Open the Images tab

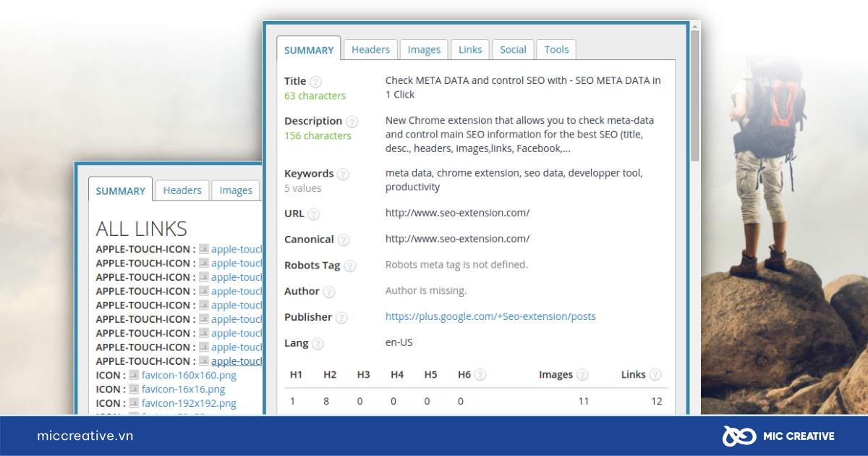pos(424,49)
